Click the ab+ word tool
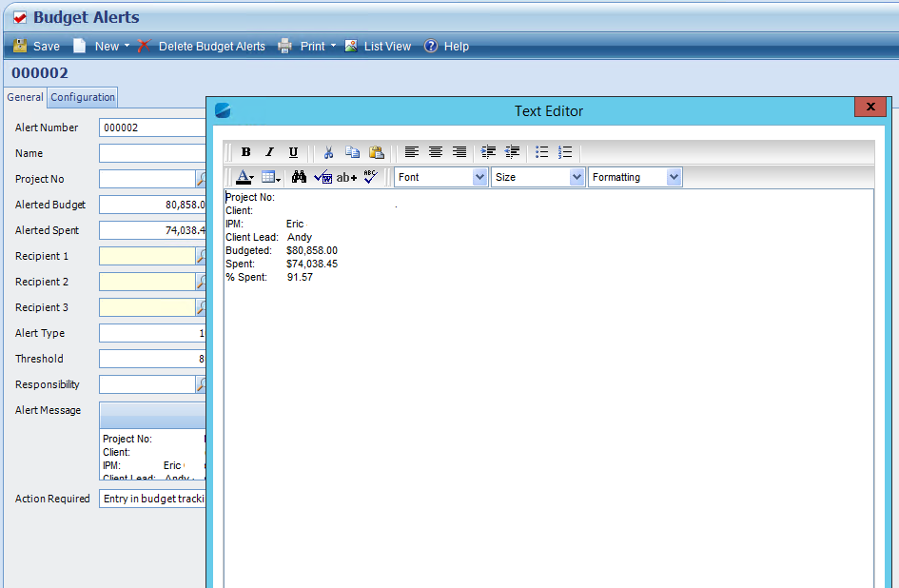 tap(346, 177)
